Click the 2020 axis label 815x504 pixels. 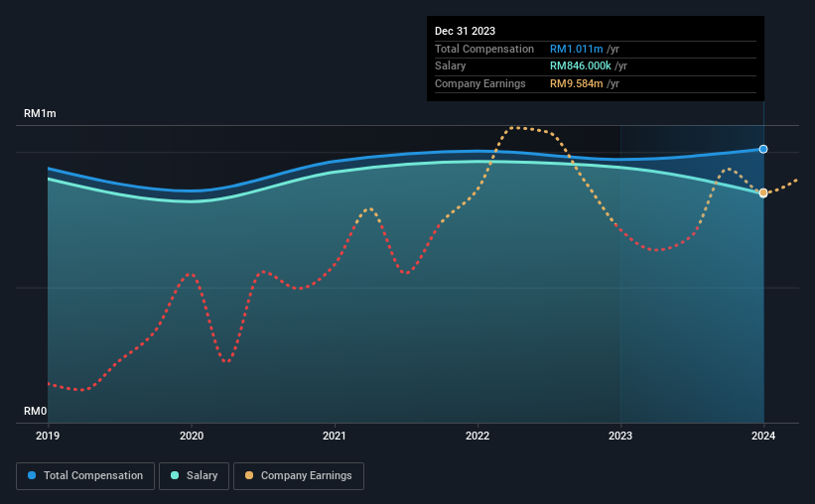[x=192, y=436]
